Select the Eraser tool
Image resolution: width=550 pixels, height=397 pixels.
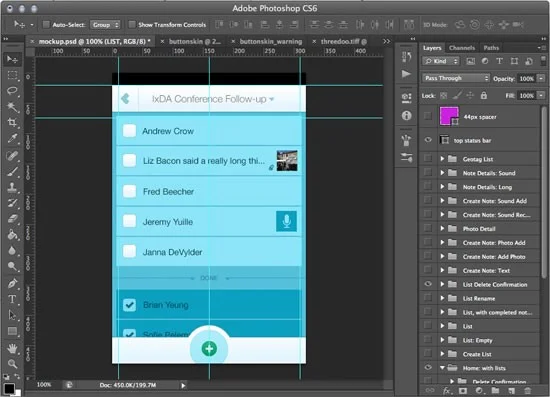(x=12, y=219)
